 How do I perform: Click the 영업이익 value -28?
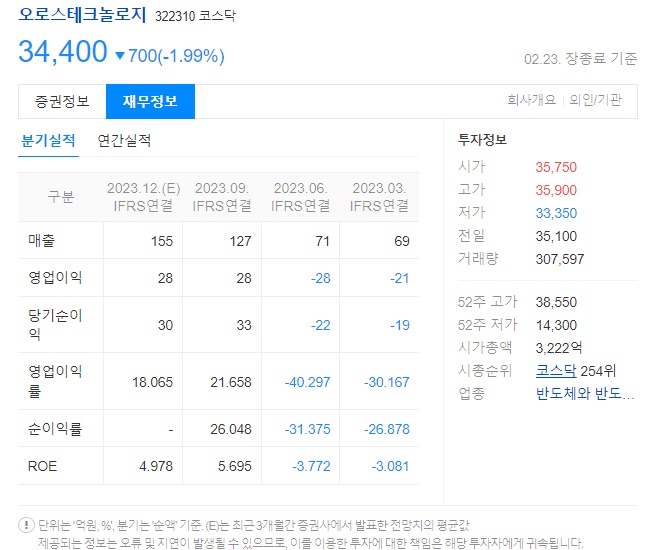[320, 278]
